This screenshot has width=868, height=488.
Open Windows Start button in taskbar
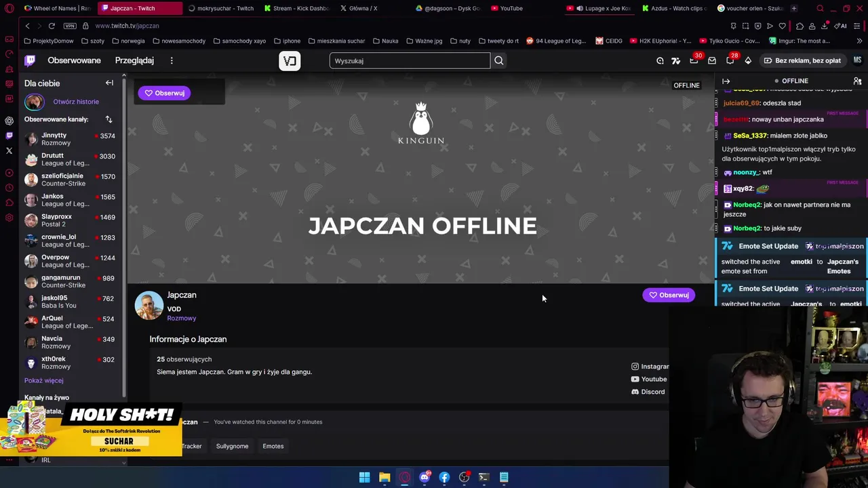pyautogui.click(x=364, y=477)
